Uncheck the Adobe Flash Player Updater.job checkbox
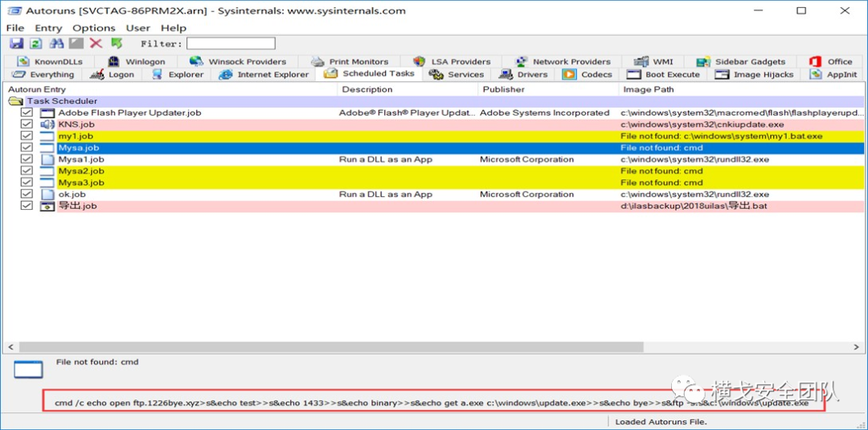The height and width of the screenshot is (430, 868). tap(27, 113)
